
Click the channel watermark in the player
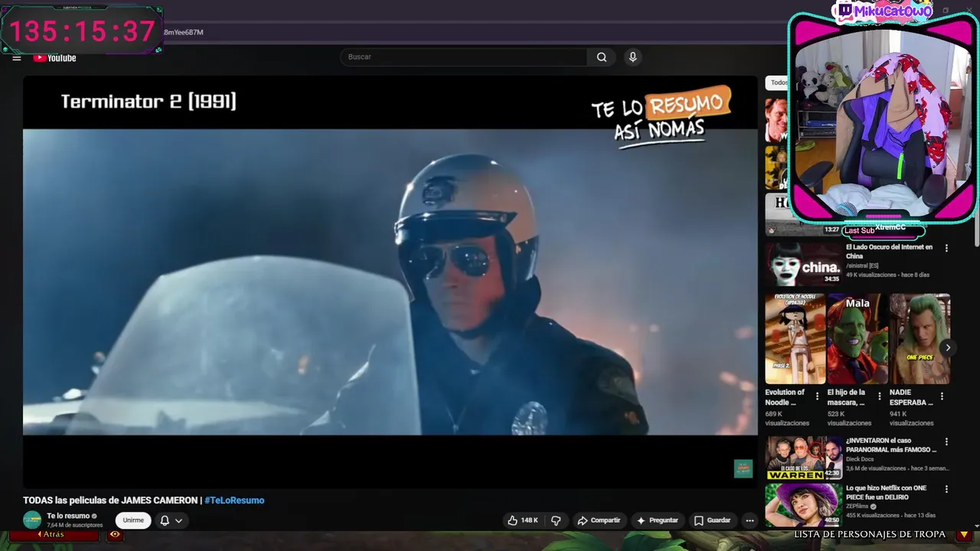[x=743, y=469]
